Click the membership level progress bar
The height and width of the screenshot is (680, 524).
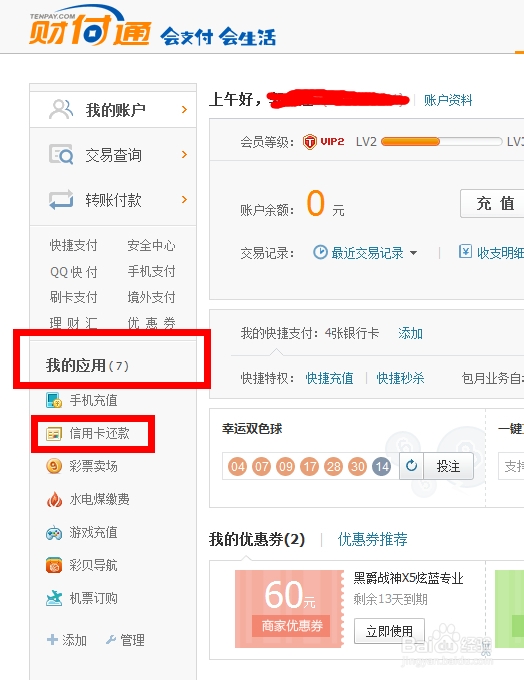[x=442, y=142]
